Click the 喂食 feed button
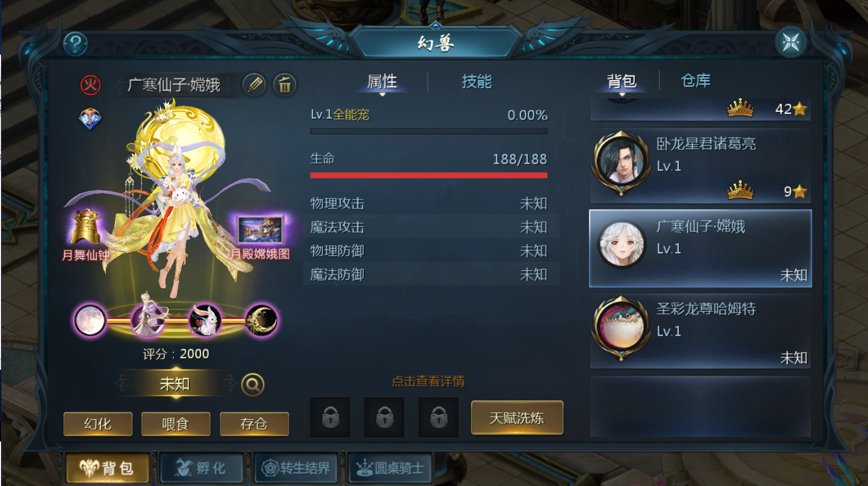This screenshot has height=486, width=868. point(176,424)
